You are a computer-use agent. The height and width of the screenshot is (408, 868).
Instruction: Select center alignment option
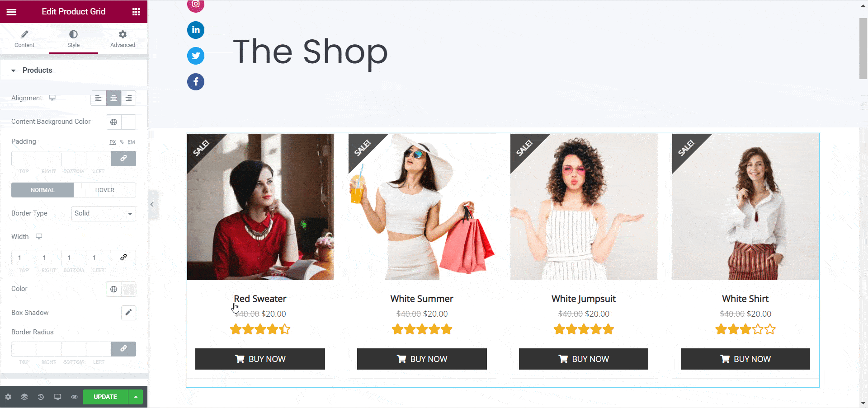[113, 98]
